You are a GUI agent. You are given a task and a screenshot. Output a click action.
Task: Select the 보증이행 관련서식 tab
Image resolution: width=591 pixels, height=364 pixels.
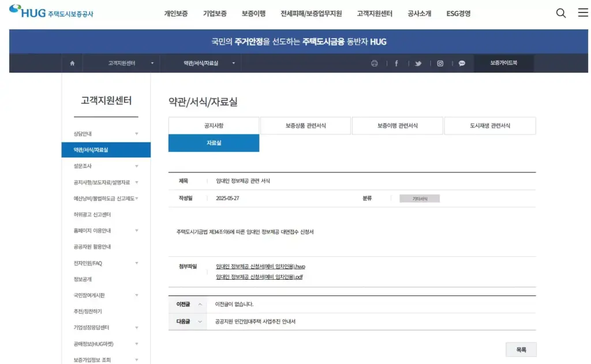point(397,125)
